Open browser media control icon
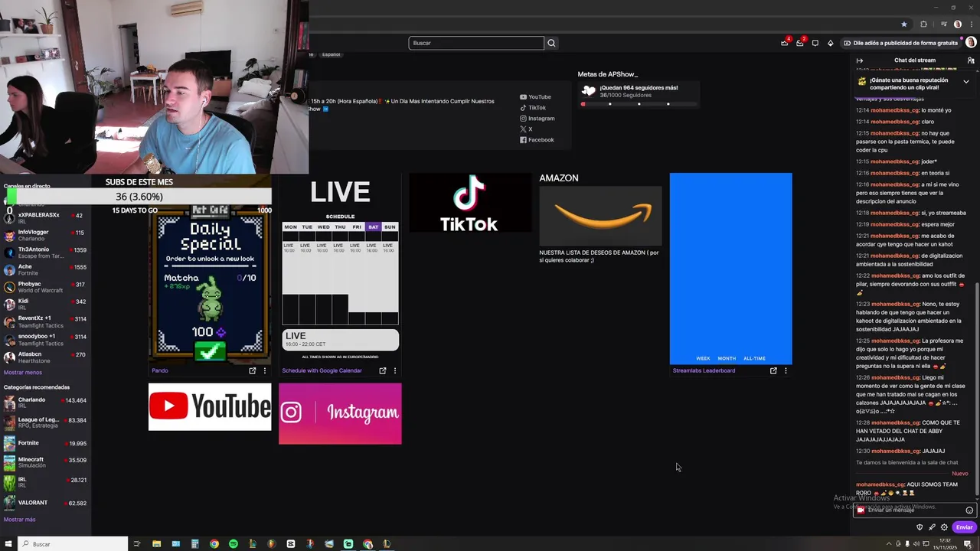980x551 pixels. pyautogui.click(x=943, y=24)
